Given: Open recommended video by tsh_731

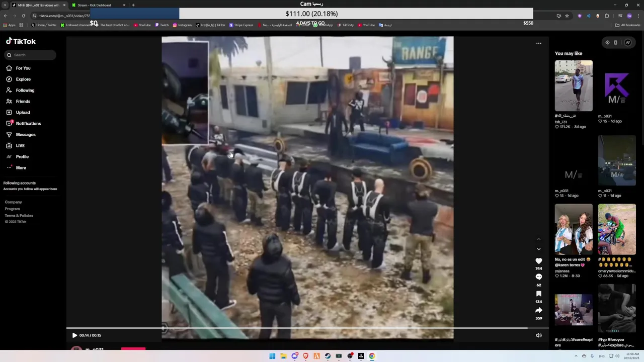Looking at the screenshot, I should 574,85.
